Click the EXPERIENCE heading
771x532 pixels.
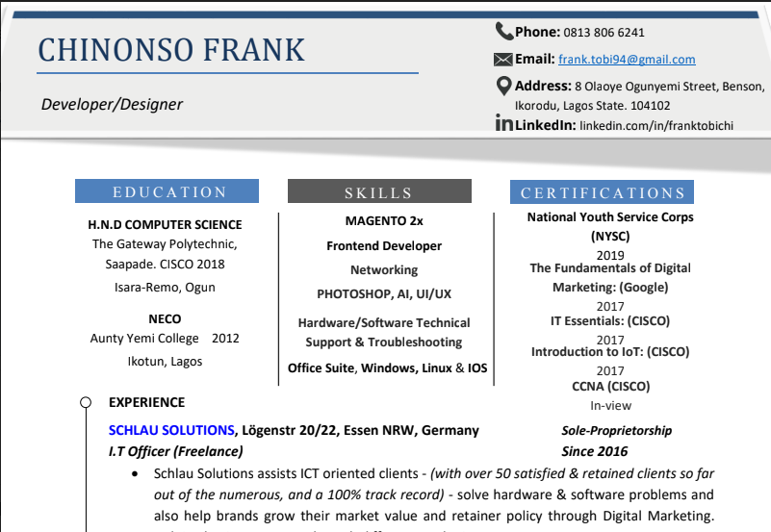(x=146, y=402)
